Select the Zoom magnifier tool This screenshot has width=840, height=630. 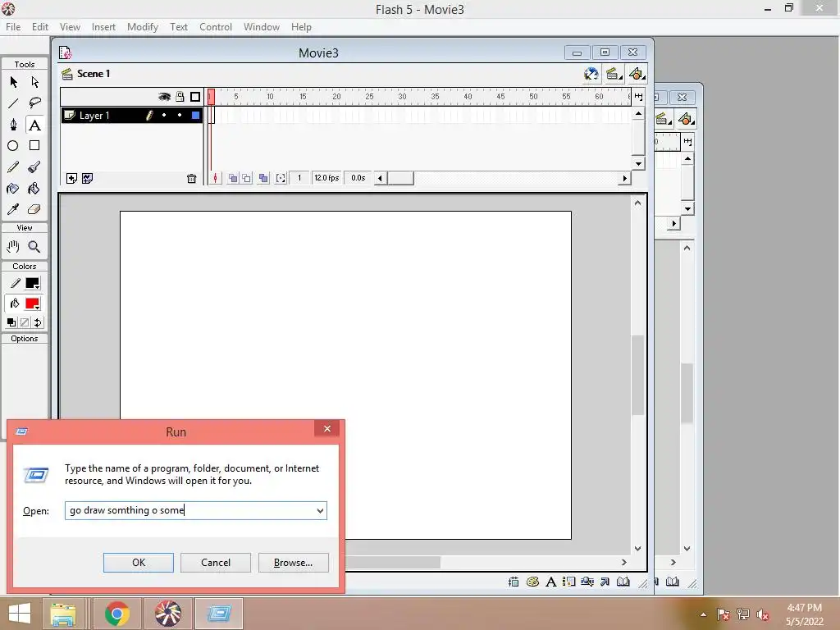tap(34, 246)
